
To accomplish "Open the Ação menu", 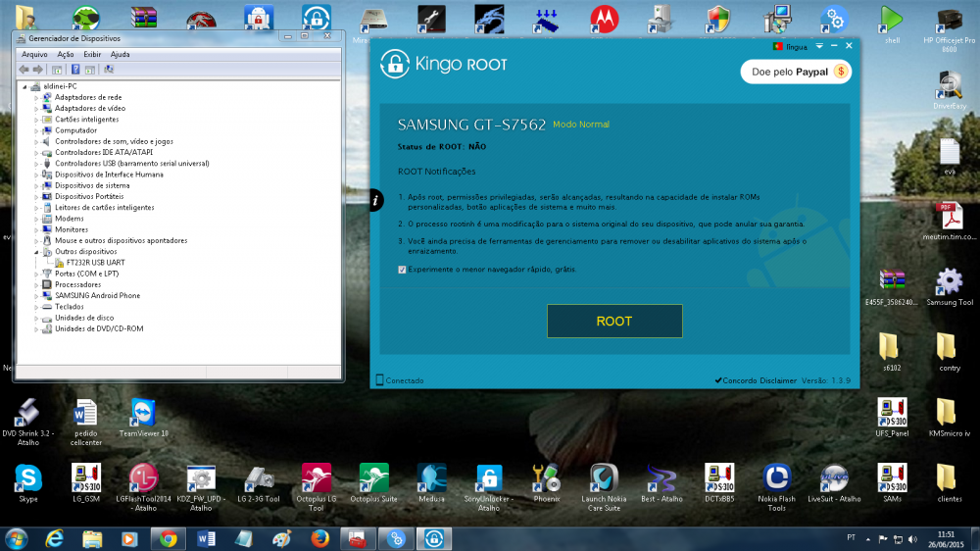I will (x=65, y=54).
